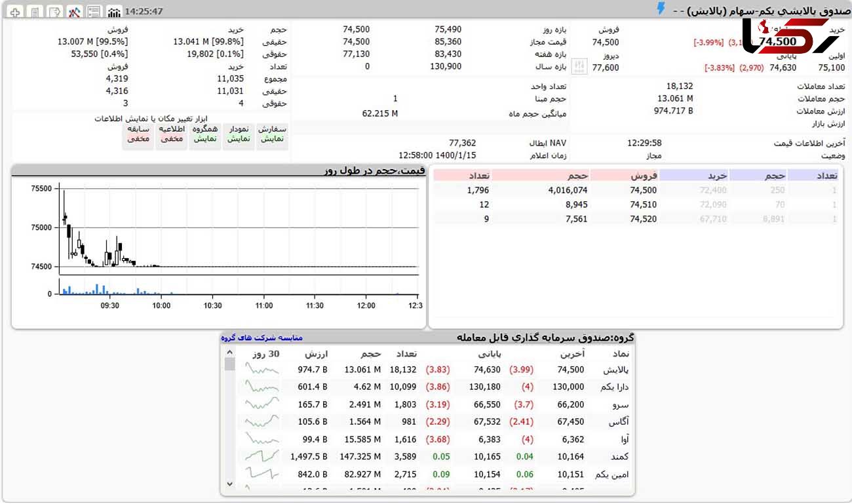The height and width of the screenshot is (504, 852).
Task: Open the سرو symbol in group table
Action: tap(621, 404)
